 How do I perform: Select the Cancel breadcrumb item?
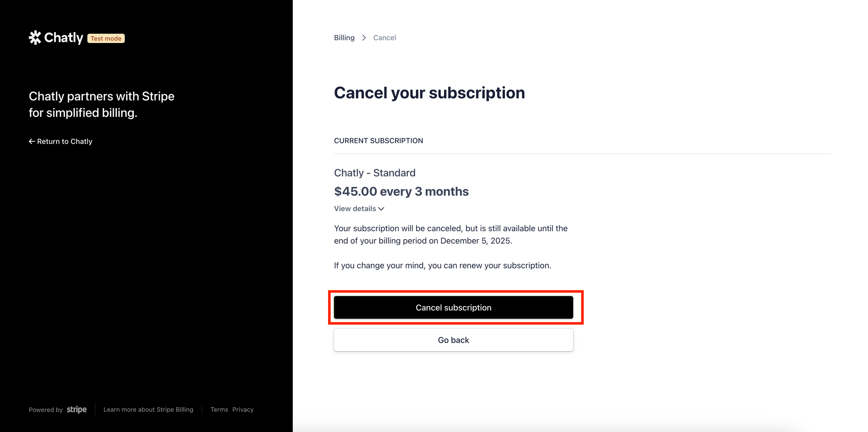click(384, 38)
